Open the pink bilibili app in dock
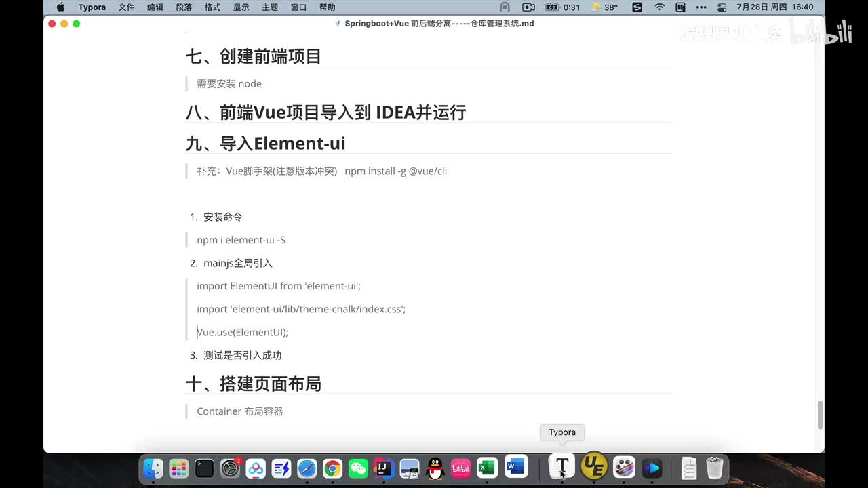 460,468
